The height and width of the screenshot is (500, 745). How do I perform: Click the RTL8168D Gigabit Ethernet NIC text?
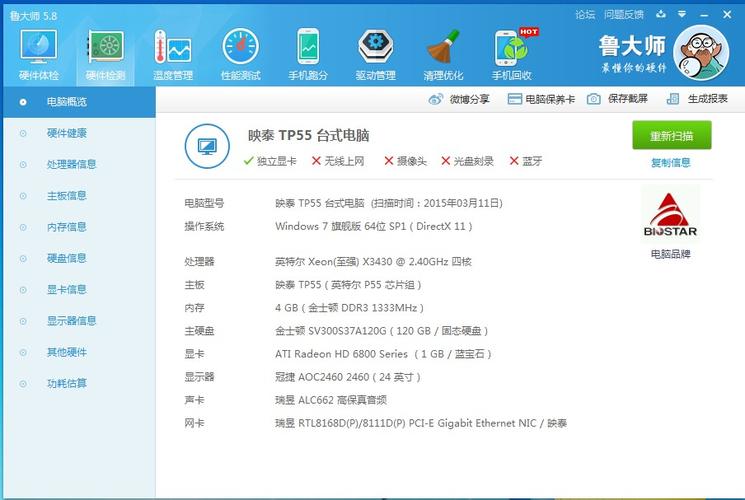pos(421,423)
